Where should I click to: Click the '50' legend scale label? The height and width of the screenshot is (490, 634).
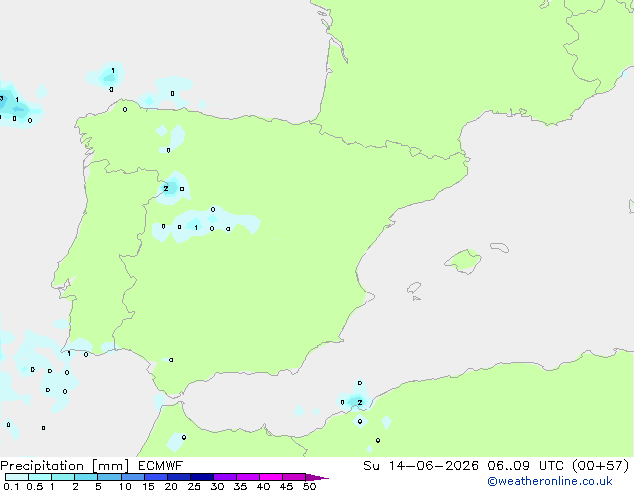(310, 486)
